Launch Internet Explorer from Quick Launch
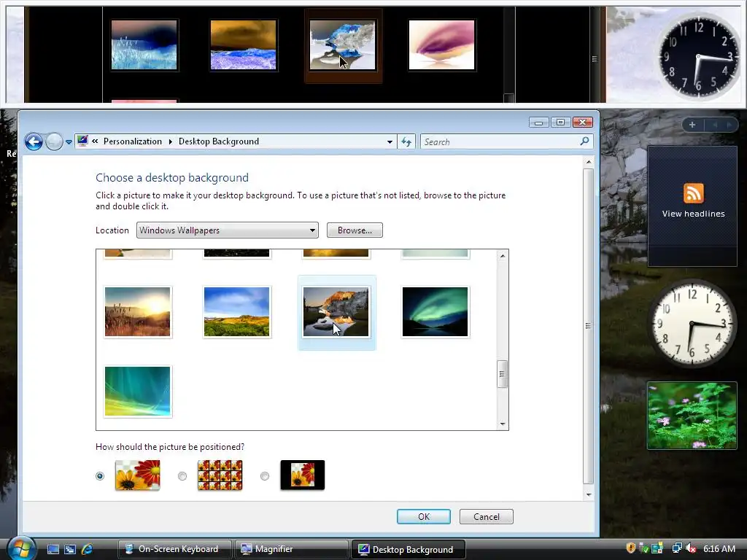Viewport: 747px width, 560px height. [x=88, y=549]
